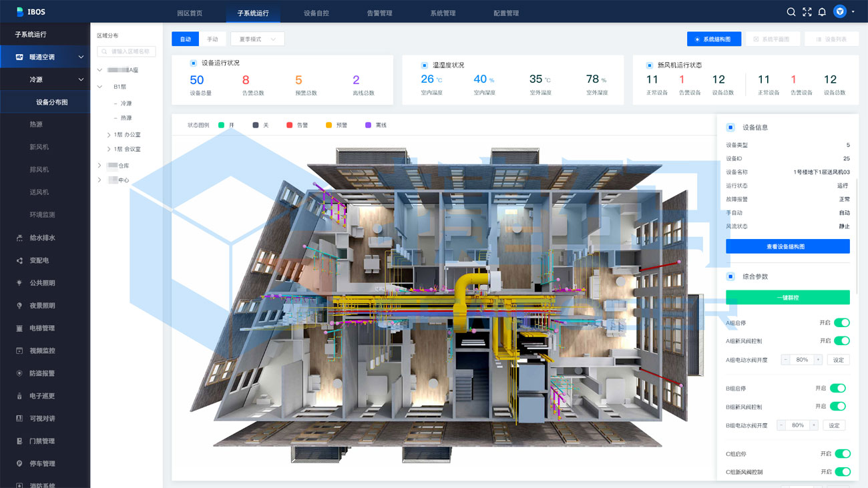Select the 电梯管理 sidebar icon
The image size is (868, 488).
coord(19,328)
